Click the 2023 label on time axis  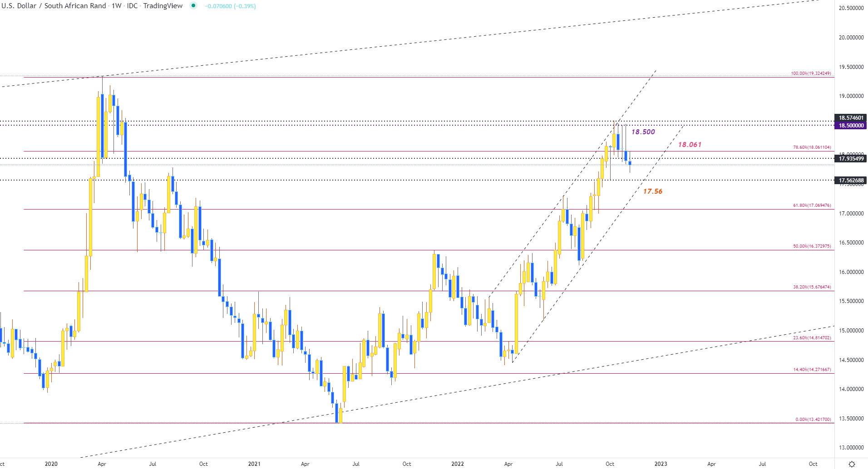pos(661,464)
